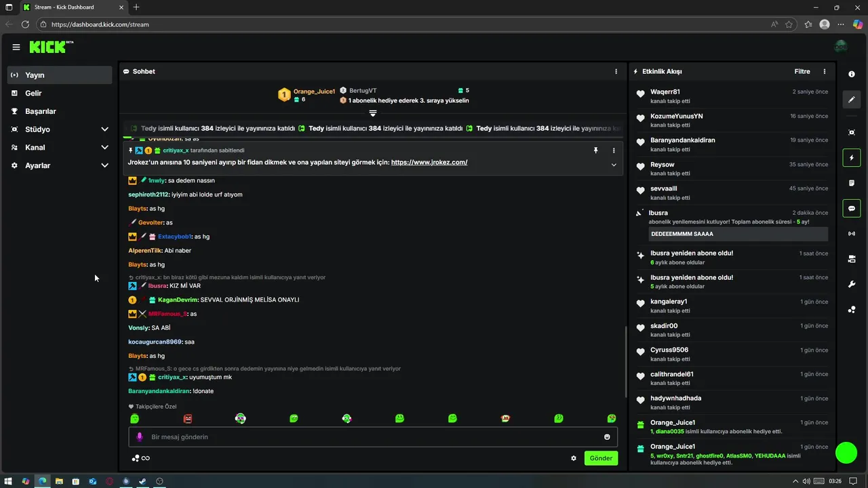
Task: Open pinned message three-dot options
Action: 614,150
